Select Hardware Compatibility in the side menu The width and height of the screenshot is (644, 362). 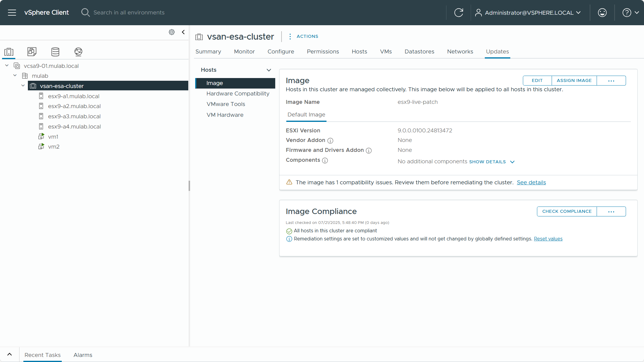tap(238, 94)
